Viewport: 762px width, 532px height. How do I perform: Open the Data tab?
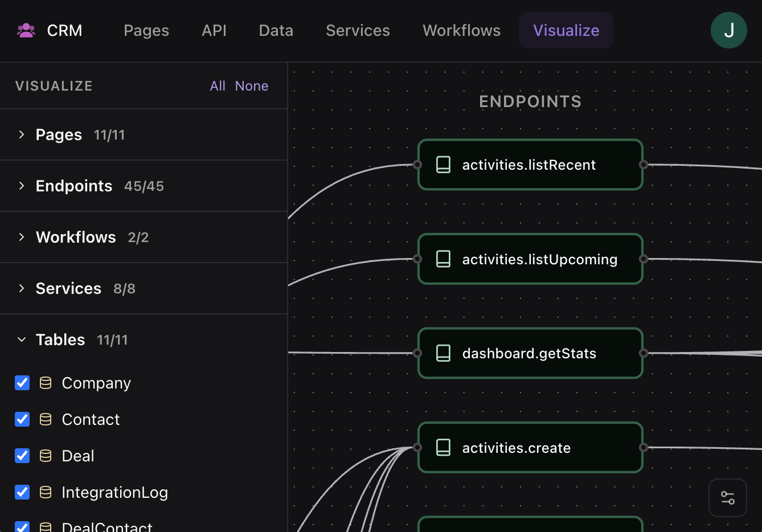(x=276, y=30)
